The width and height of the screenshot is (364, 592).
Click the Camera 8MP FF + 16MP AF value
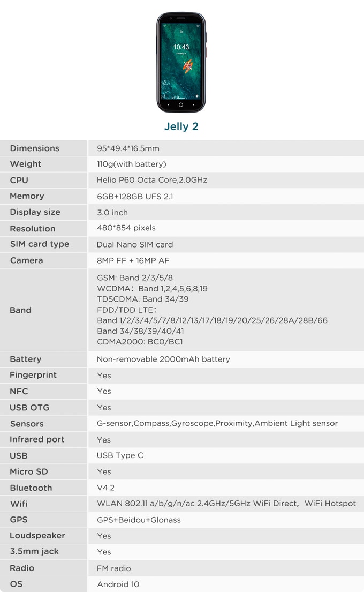pyautogui.click(x=142, y=260)
